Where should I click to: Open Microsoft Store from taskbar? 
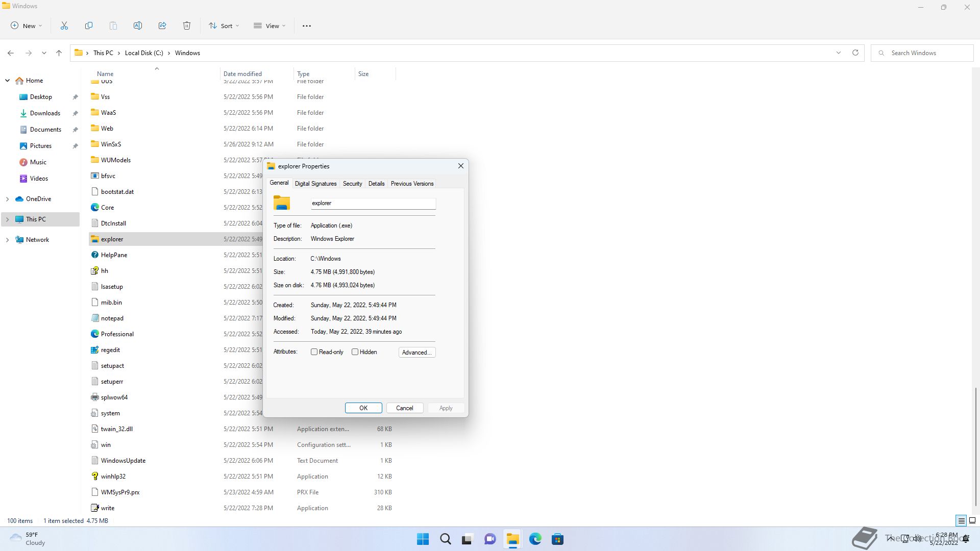pos(557,539)
